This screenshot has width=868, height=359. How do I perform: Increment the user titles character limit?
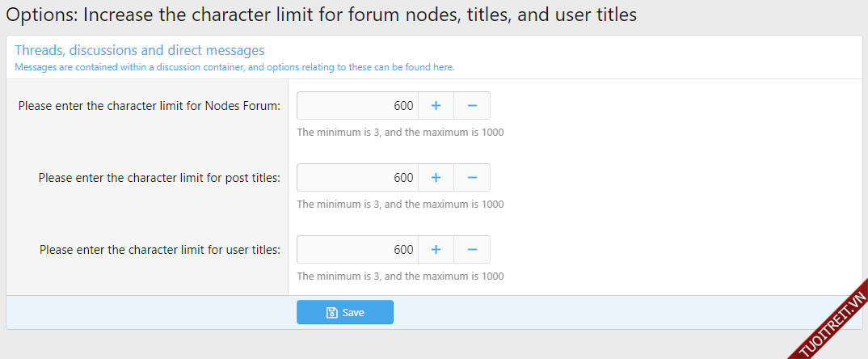click(436, 250)
